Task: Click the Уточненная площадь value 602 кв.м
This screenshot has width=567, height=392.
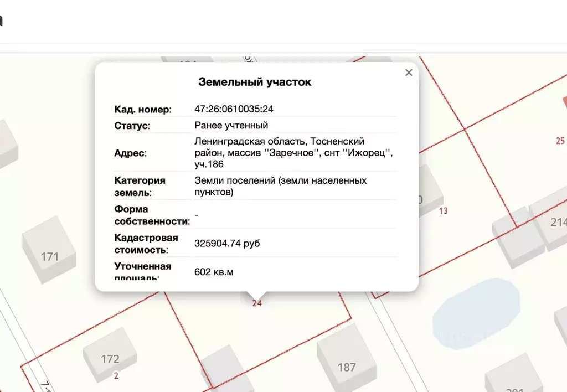Action: [x=213, y=272]
